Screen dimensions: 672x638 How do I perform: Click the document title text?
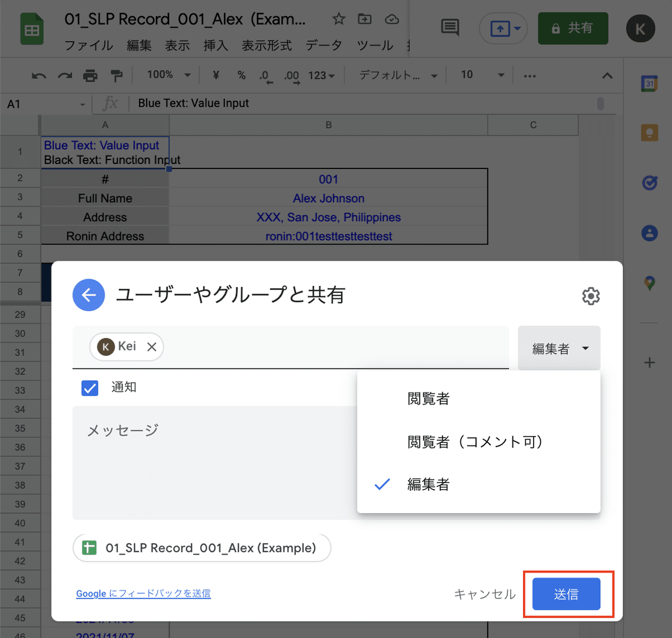coord(185,19)
